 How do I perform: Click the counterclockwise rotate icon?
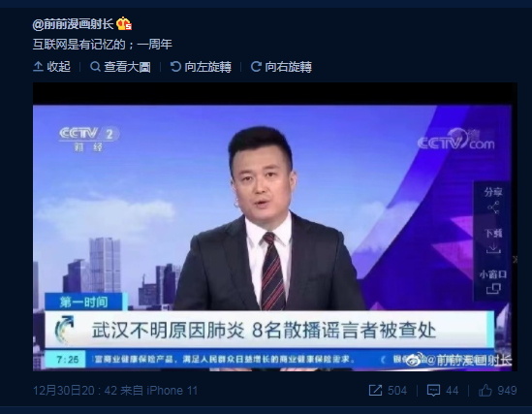point(175,67)
